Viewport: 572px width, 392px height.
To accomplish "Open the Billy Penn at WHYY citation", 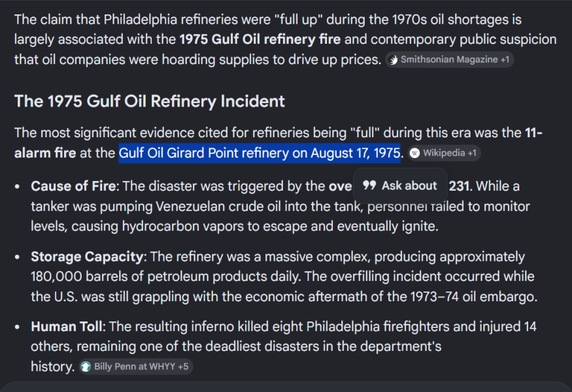I will click(x=136, y=367).
